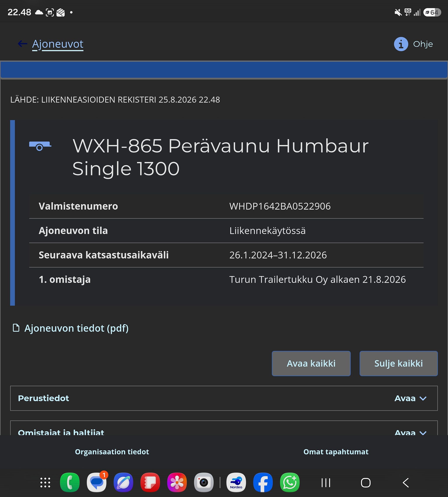
Task: Tap the recent apps navigation button
Action: pos(326,483)
